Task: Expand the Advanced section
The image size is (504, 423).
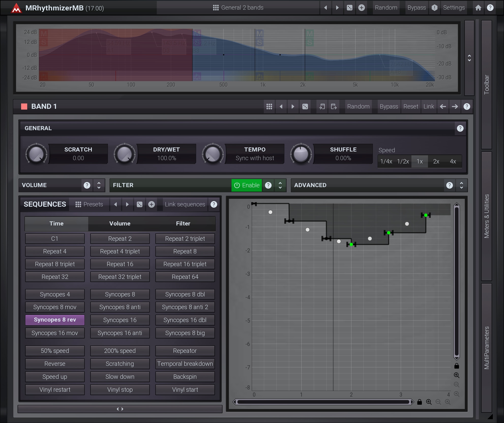Action: [x=461, y=185]
